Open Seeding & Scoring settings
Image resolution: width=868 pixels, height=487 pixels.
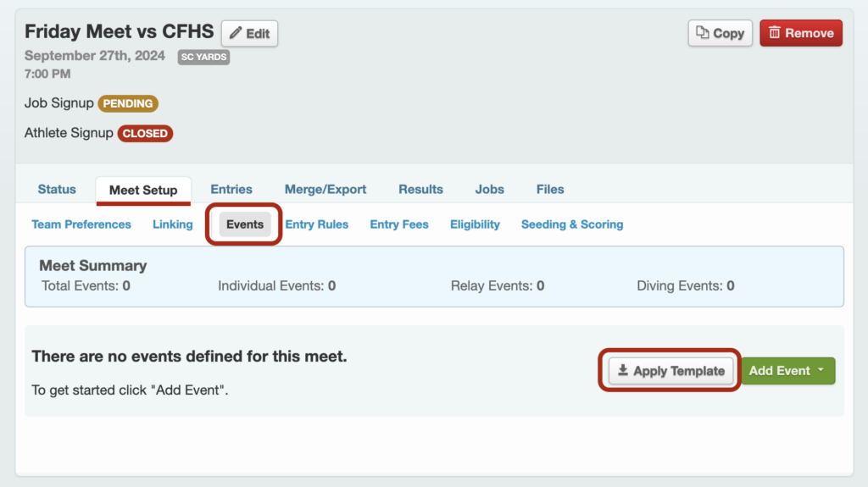click(x=572, y=224)
